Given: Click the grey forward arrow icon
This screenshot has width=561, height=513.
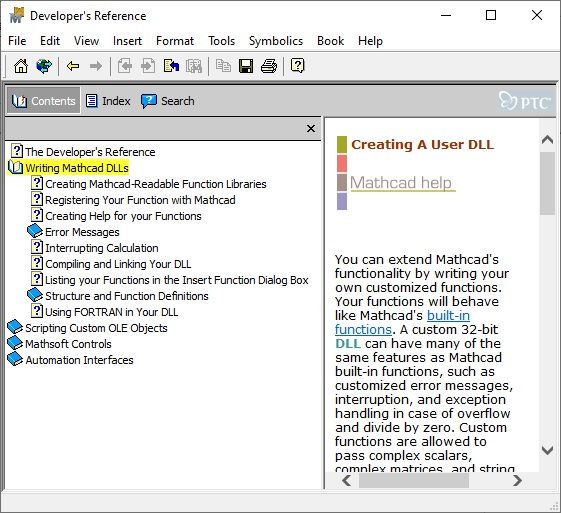Looking at the screenshot, I should (x=96, y=66).
